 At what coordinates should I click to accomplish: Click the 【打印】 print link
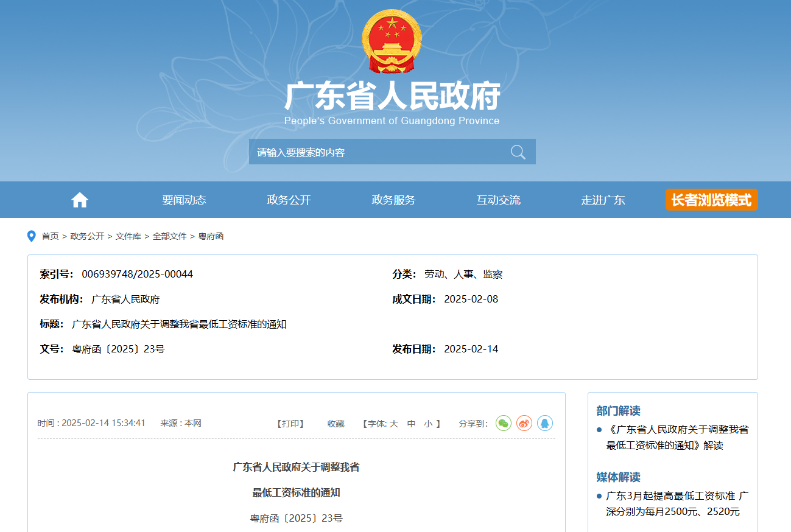pyautogui.click(x=290, y=424)
